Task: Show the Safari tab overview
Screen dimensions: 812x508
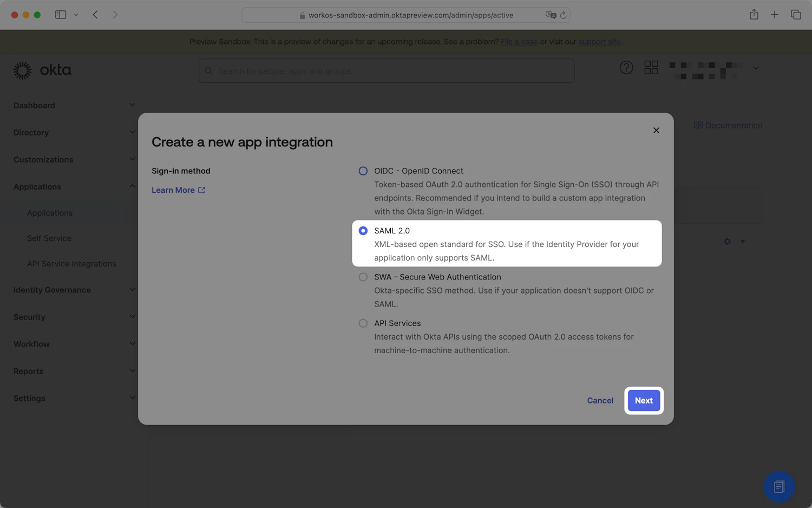Action: [x=796, y=15]
